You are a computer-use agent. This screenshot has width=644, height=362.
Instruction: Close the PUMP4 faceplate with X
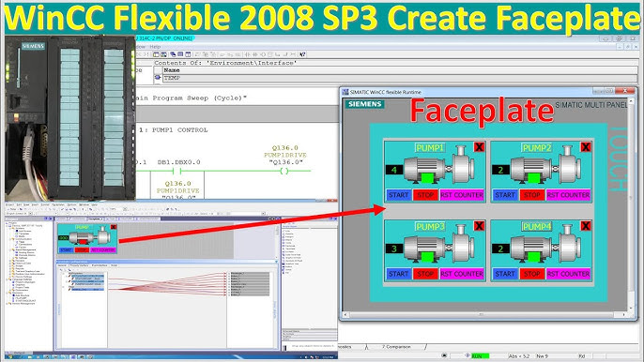click(585, 226)
